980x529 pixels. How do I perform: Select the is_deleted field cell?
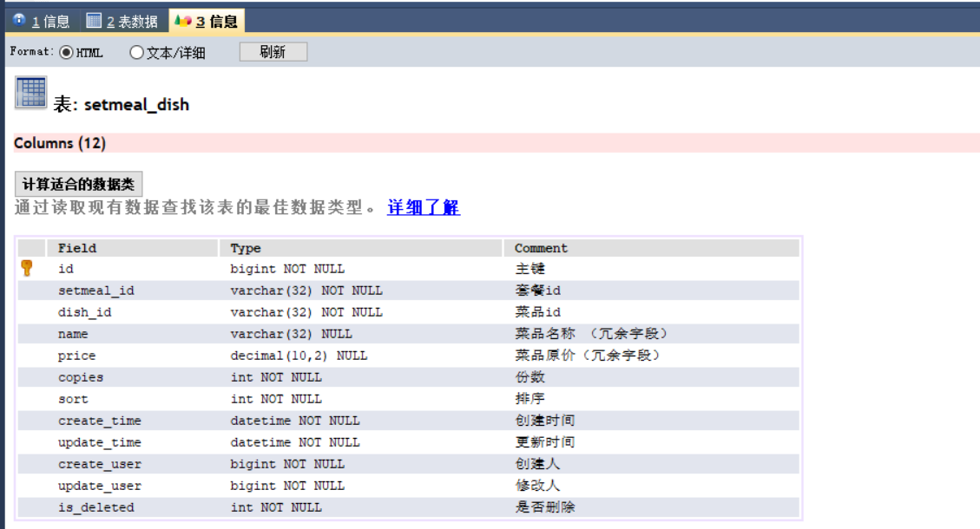click(133, 507)
